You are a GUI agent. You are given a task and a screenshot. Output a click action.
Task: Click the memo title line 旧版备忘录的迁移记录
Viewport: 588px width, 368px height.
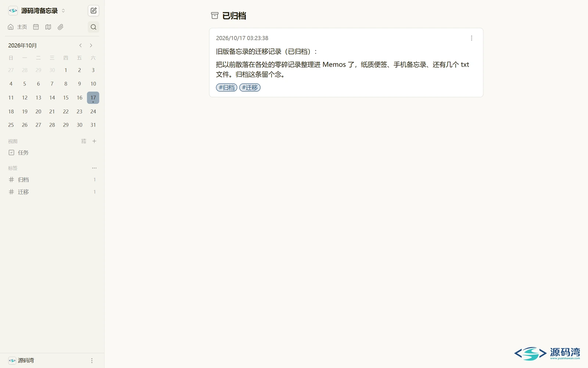(x=266, y=52)
